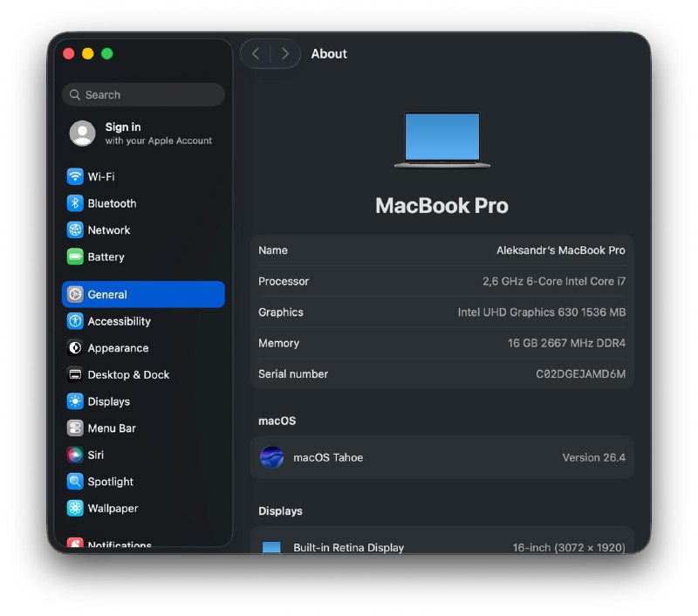Go back using the left chevron
This screenshot has width=698, height=616.
[256, 54]
